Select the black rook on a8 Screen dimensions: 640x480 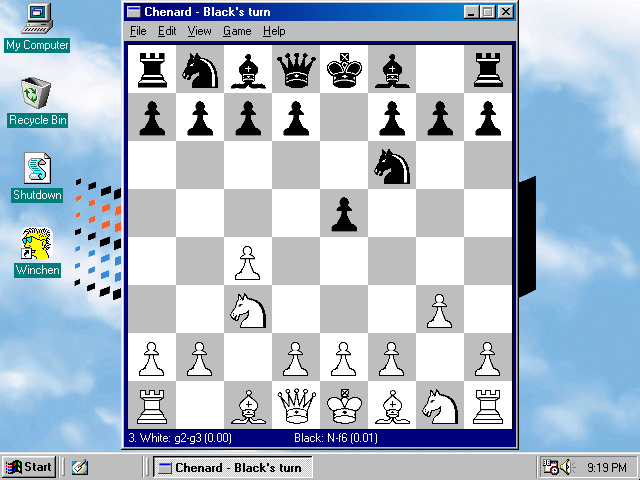coord(152,70)
